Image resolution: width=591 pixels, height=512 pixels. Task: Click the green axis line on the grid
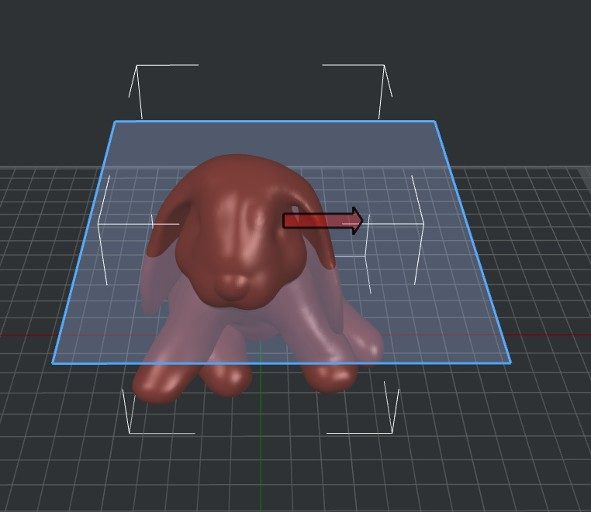pos(260,445)
